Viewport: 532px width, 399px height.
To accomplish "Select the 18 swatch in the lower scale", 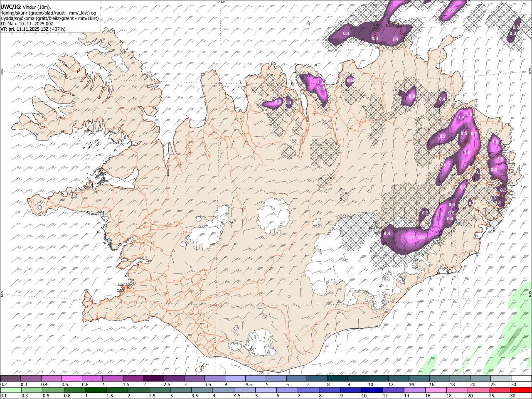I will (457, 390).
